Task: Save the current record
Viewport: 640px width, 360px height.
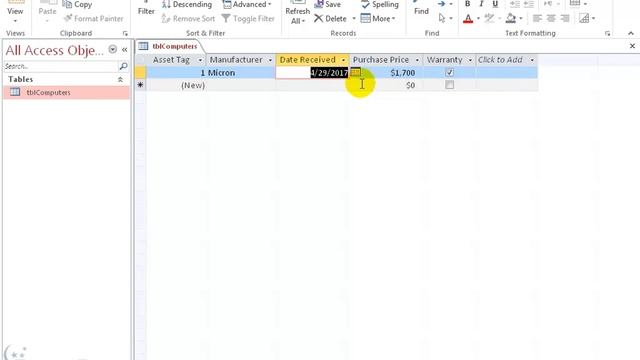Action: pos(327,4)
